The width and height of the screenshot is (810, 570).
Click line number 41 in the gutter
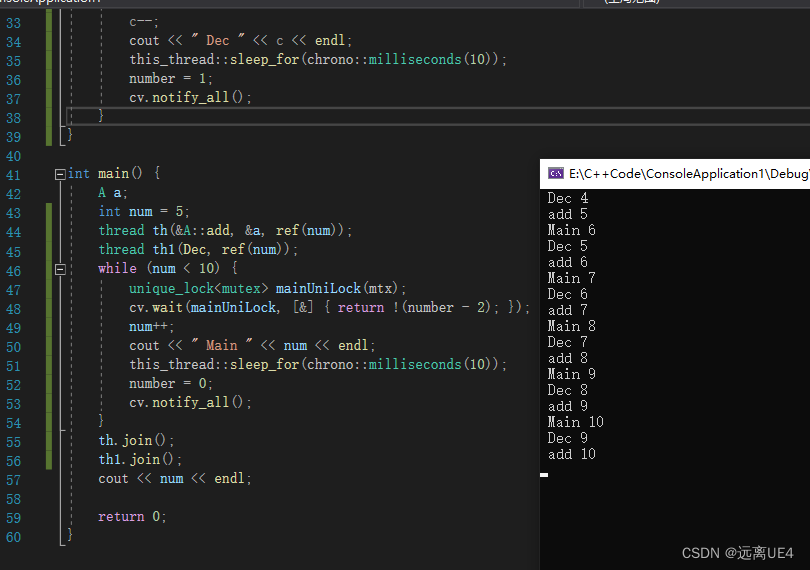(x=13, y=175)
